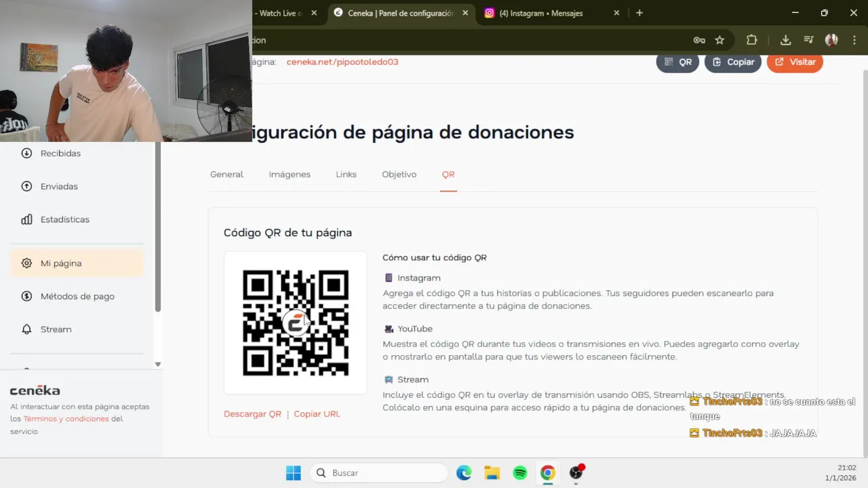Click the Instagram icon in instructions
This screenshot has height=488, width=868.
pos(389,278)
